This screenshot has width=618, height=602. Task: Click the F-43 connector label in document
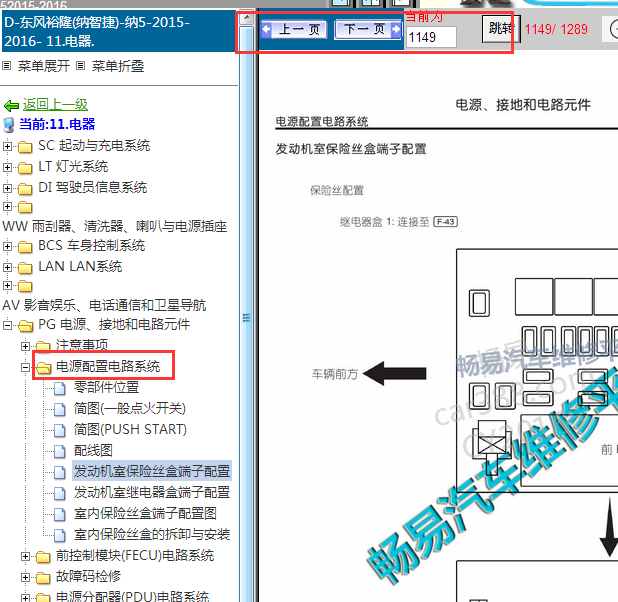tap(446, 222)
